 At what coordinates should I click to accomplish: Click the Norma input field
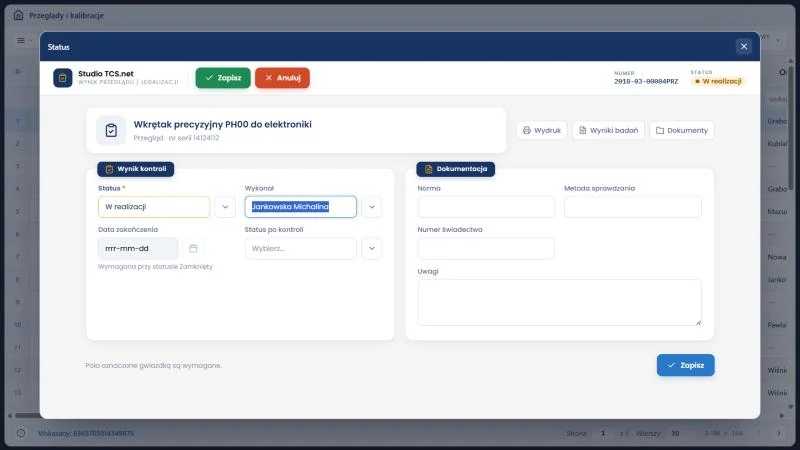click(486, 207)
